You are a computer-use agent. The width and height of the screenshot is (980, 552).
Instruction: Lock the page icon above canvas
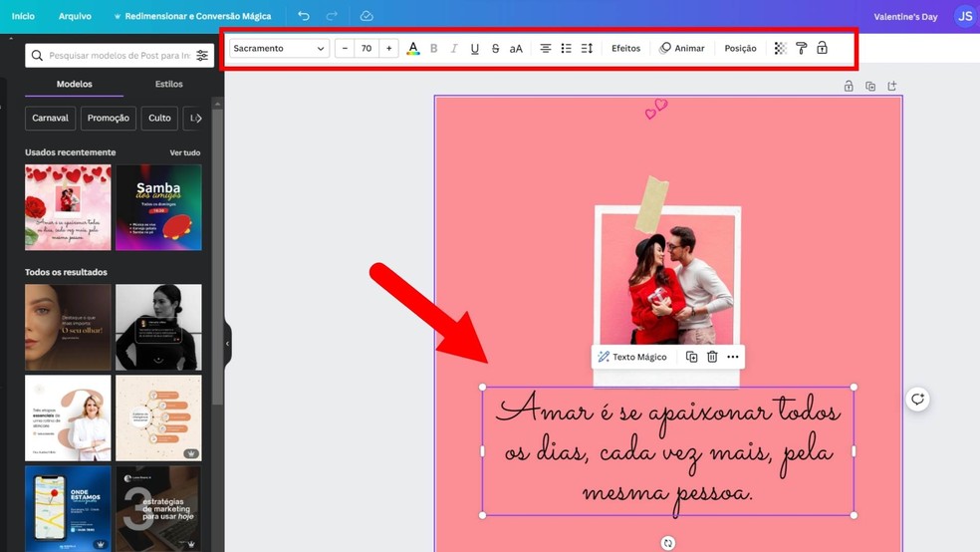849,87
